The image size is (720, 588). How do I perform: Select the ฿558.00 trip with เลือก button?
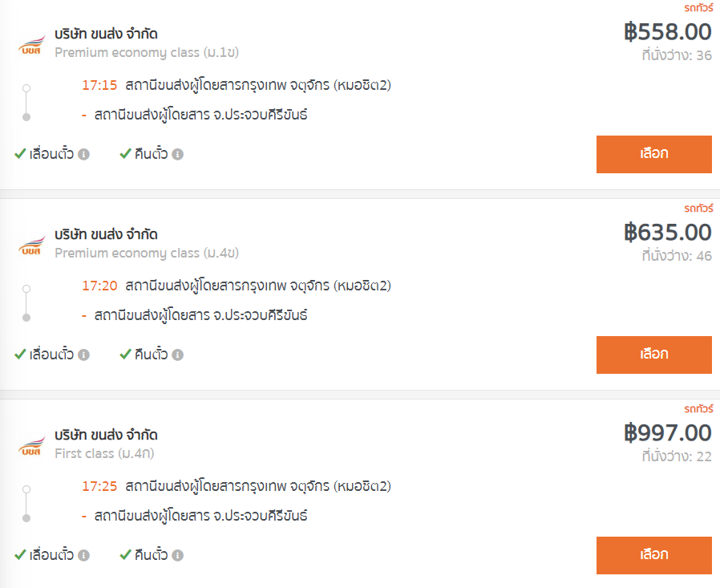click(654, 154)
